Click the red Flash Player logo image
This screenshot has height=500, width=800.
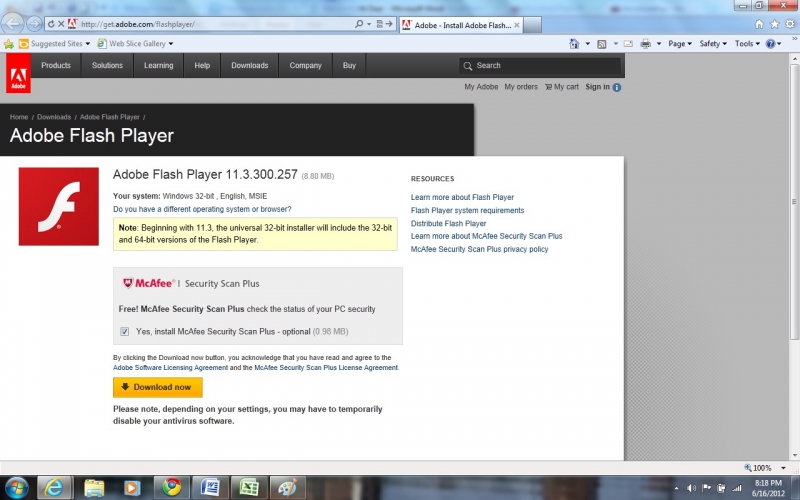coord(59,206)
